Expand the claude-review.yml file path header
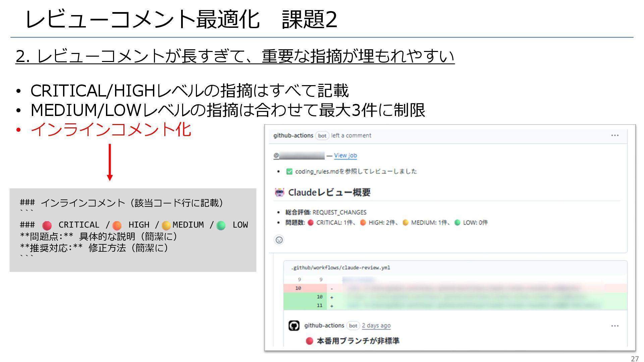644x362 pixels. pos(340,267)
